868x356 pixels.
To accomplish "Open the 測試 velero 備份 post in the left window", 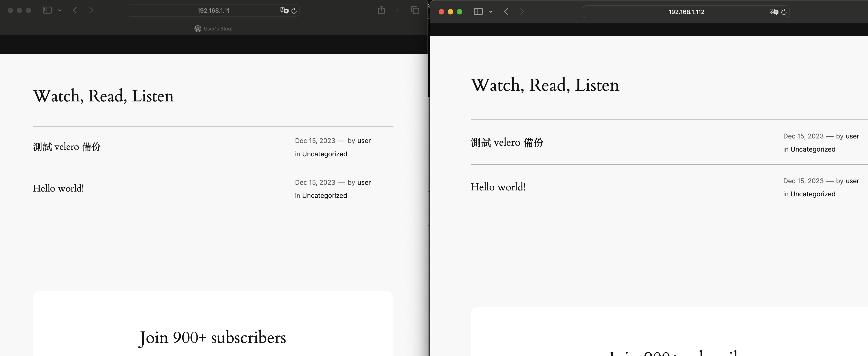I will 67,147.
